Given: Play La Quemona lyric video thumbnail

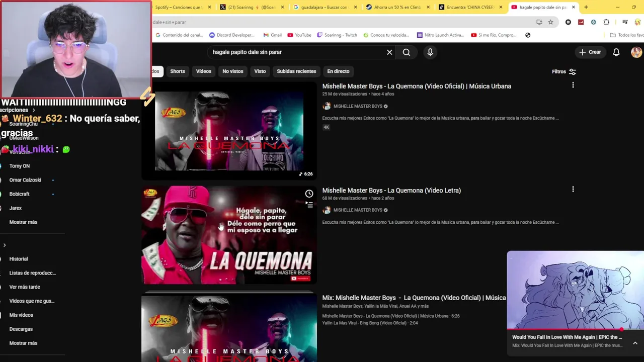Looking at the screenshot, I should (x=229, y=235).
